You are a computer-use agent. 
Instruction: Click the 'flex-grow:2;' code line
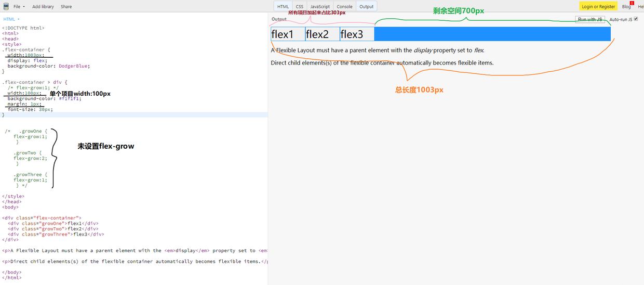pyautogui.click(x=30, y=159)
